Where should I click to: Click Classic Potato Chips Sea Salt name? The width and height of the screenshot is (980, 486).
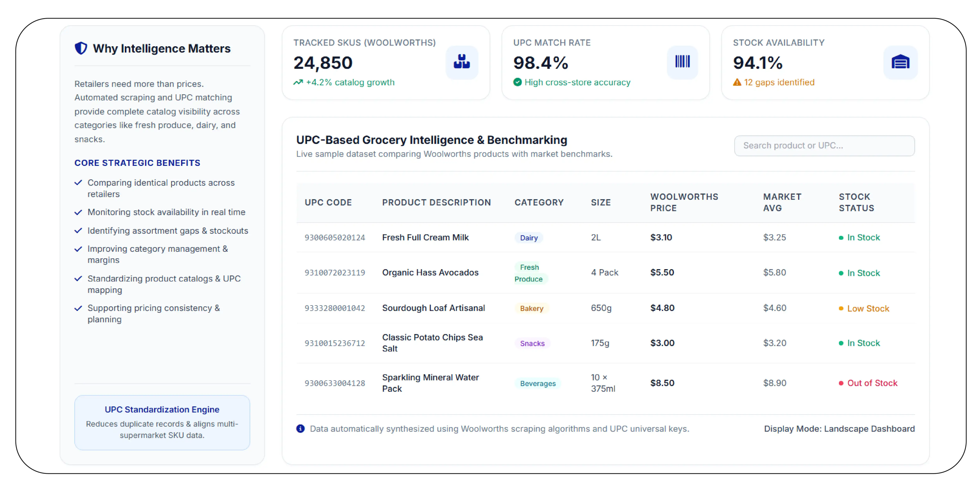pyautogui.click(x=432, y=343)
